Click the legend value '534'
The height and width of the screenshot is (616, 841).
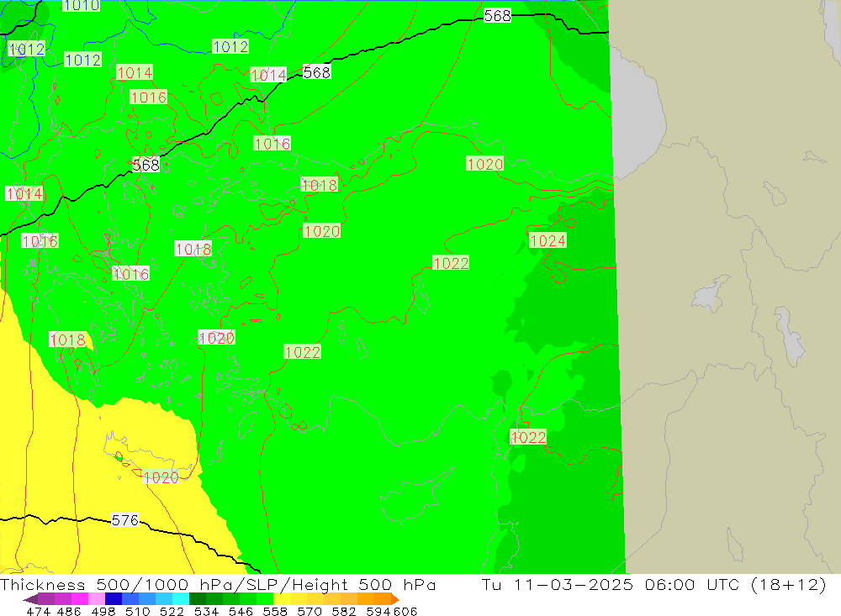click(206, 611)
